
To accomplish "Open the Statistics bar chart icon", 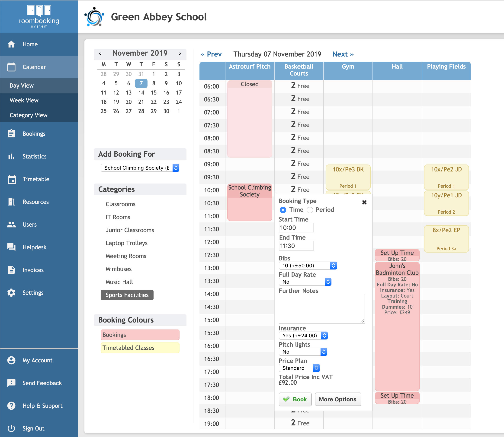I will tap(11, 156).
